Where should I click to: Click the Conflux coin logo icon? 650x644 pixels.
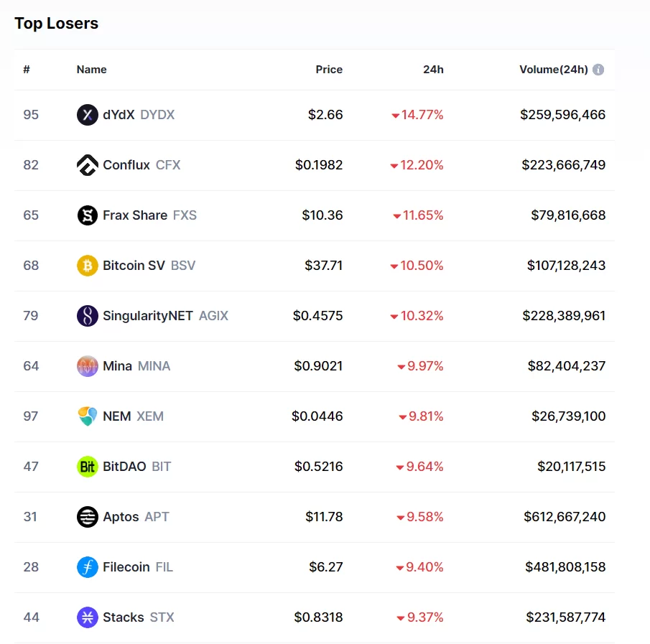coord(88,165)
